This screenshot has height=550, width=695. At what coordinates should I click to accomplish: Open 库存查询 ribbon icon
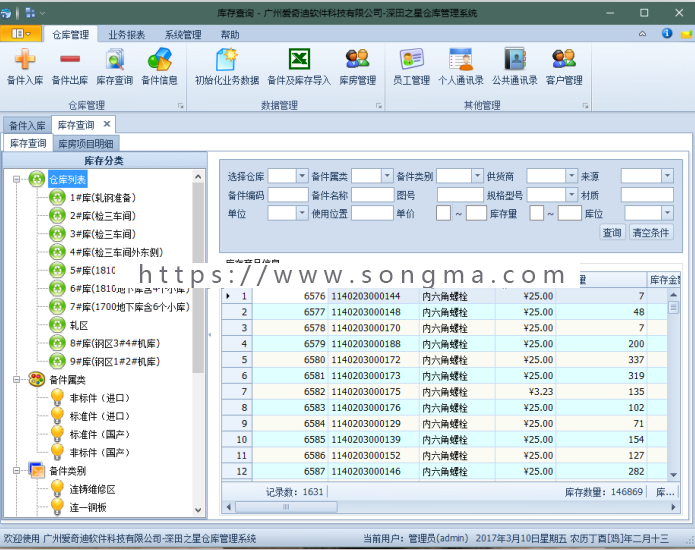[114, 66]
